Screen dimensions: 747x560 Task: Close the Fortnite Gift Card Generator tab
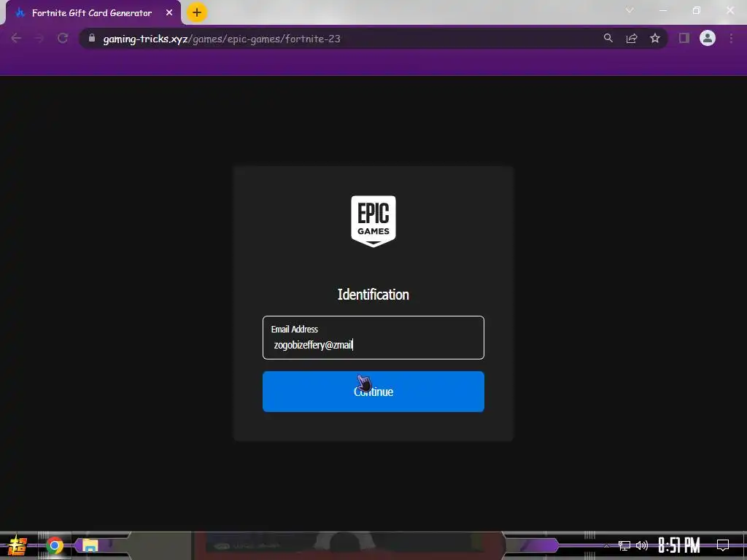pyautogui.click(x=169, y=13)
